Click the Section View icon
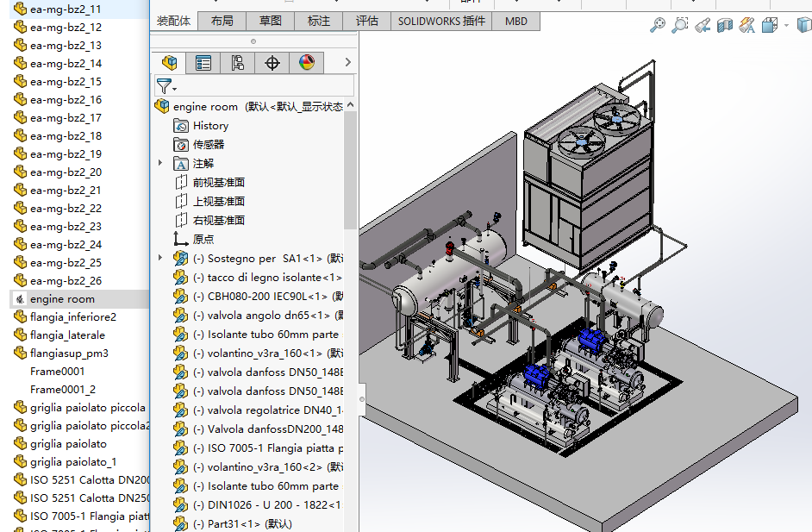The image size is (812, 532). click(725, 26)
